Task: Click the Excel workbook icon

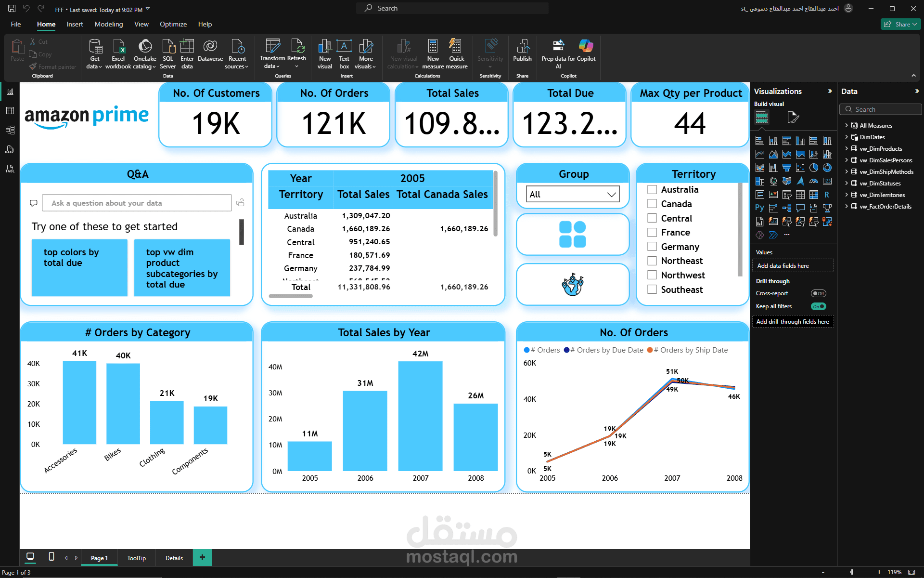Action: coord(118,47)
